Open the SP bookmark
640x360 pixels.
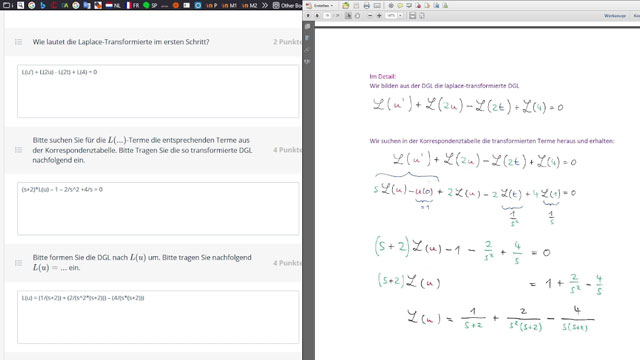150,5
